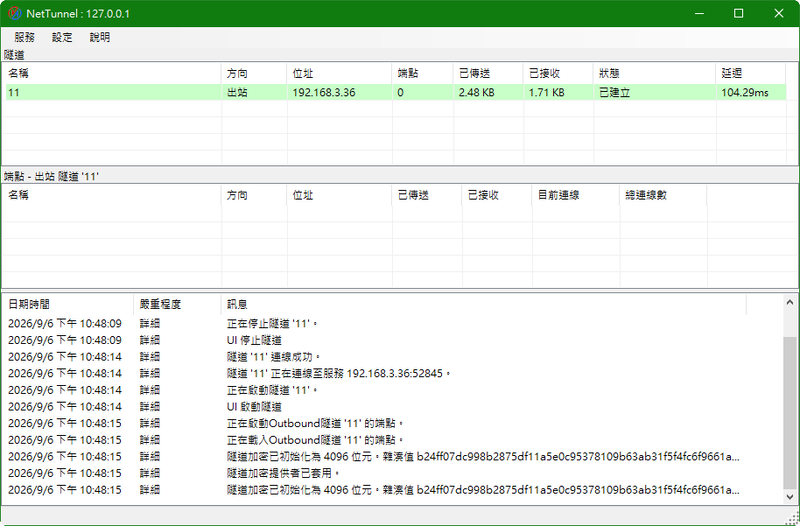Click the log panel vertical scrollbar thumb

coord(790,412)
